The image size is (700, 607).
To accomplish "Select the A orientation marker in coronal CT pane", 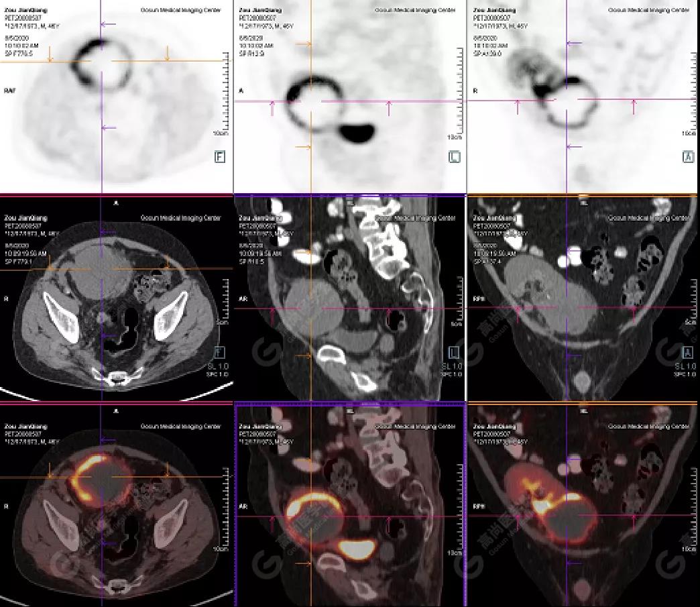I will tap(687, 353).
